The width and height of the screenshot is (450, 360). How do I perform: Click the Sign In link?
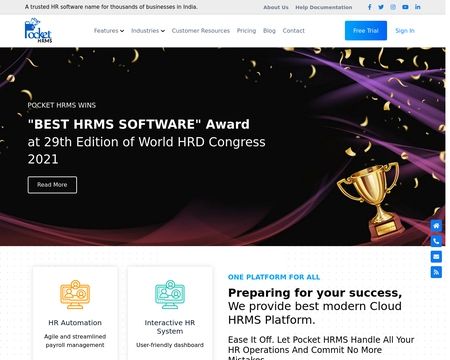405,31
